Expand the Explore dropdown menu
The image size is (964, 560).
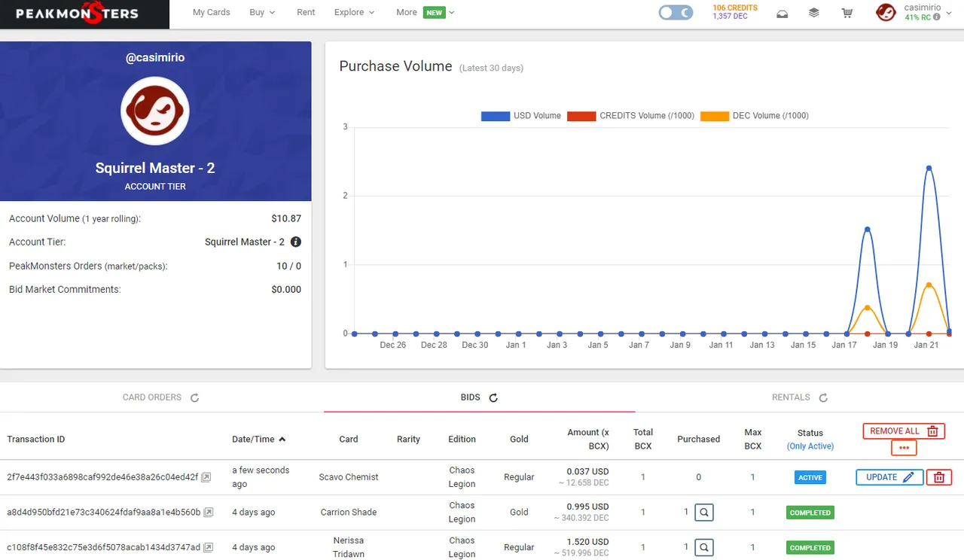pos(354,13)
